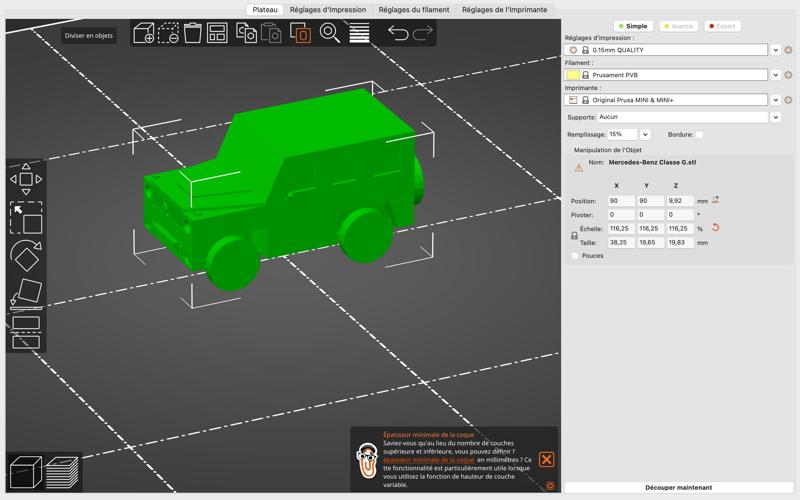This screenshot has width=800, height=500.
Task: Open the Prusament PVB filament dropdown
Action: [666, 75]
